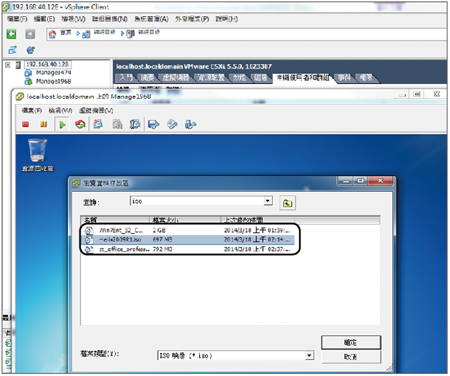Click the red Power Off button
This screenshot has width=450, height=376.
click(x=25, y=125)
